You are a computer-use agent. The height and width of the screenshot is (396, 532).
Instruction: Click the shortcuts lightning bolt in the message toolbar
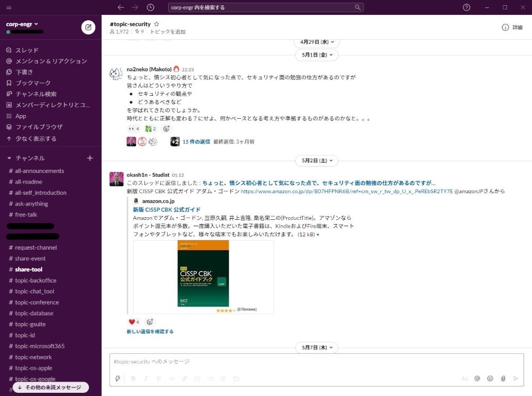point(118,378)
